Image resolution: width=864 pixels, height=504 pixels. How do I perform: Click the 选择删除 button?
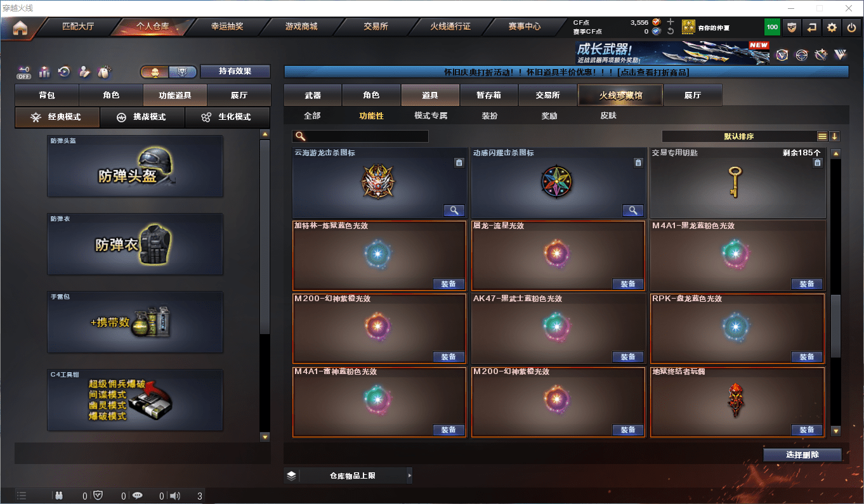[802, 455]
